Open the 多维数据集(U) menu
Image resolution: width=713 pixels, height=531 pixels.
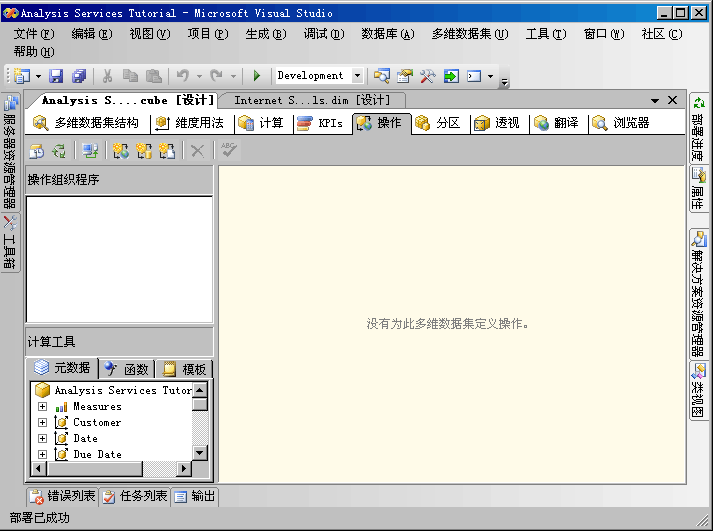(x=470, y=34)
